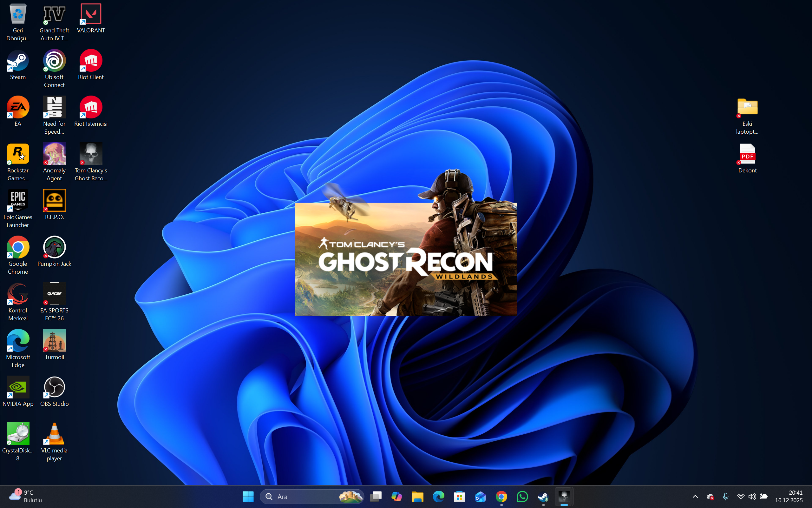
Task: Select the Riot Client desktop shortcut
Action: coord(91,65)
